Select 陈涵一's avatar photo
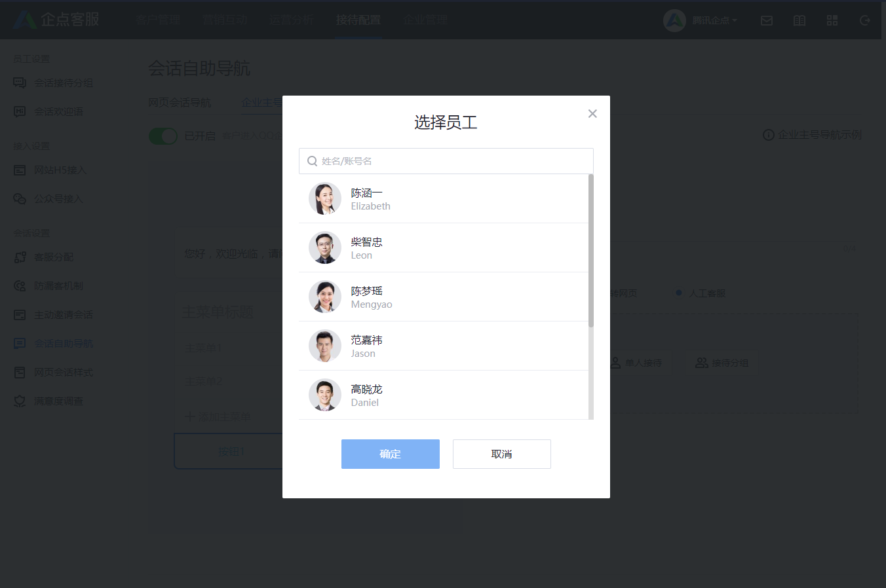Image resolution: width=886 pixels, height=588 pixels. 325,198
